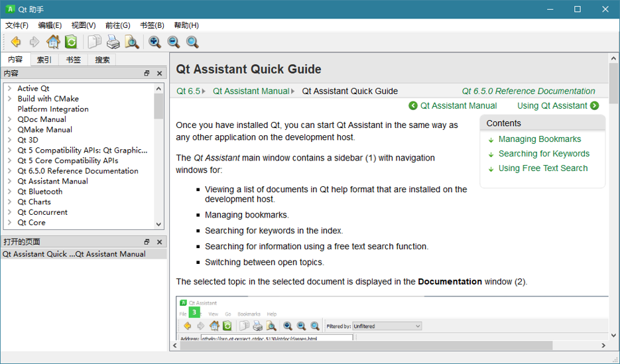
Task: Click arrow beside Using Free Text Search
Action: (491, 169)
